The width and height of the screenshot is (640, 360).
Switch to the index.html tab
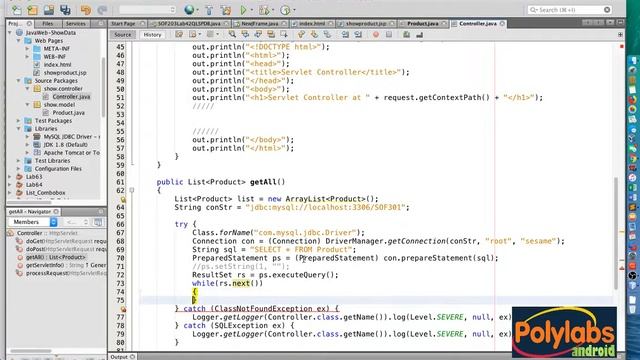tap(312, 24)
